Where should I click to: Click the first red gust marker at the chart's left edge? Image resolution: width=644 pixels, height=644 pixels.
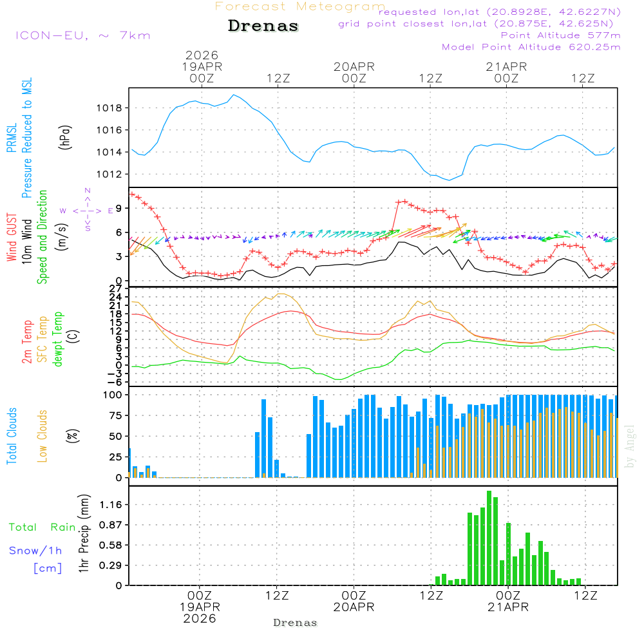tap(132, 194)
